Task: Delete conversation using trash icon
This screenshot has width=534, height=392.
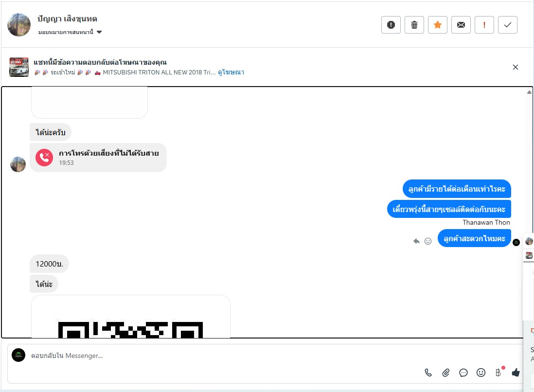Action: (x=414, y=25)
